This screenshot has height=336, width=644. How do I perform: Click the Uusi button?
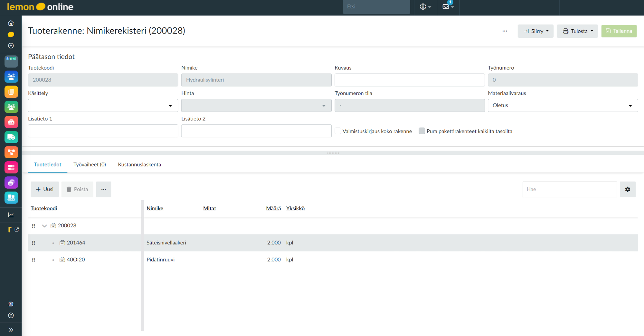coord(45,189)
